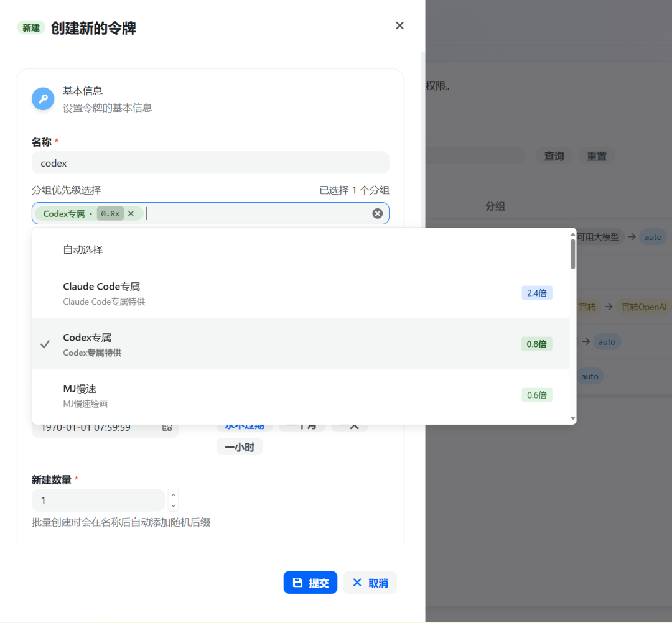Deselect the checked Codex专属 option
672x623 pixels.
(301, 344)
